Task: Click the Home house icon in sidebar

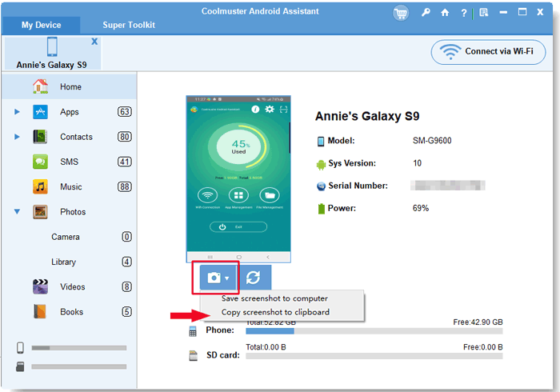Action: click(x=40, y=86)
